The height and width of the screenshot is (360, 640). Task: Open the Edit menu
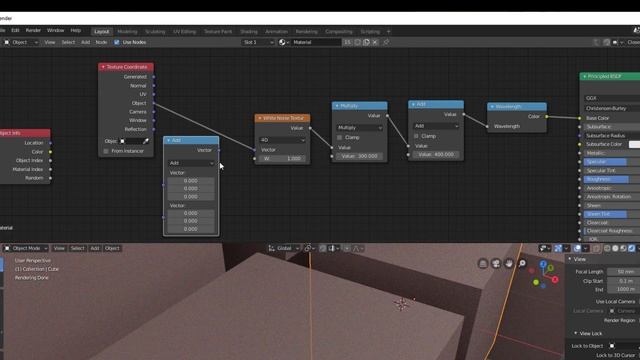point(15,31)
